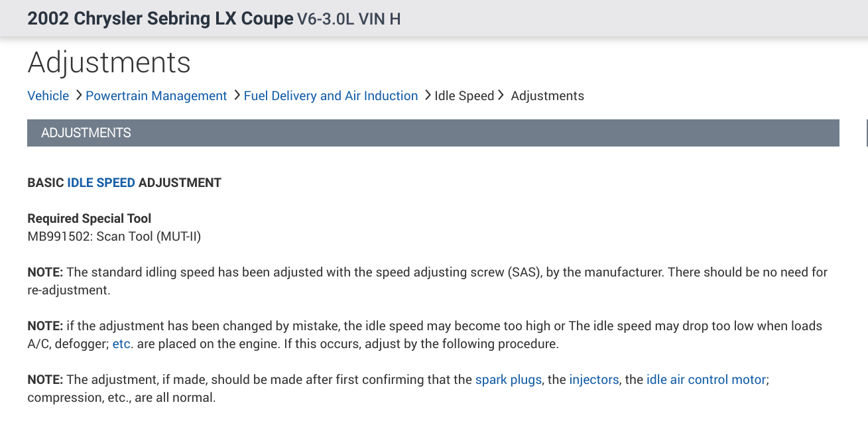Click the chevron before Idle Speed
This screenshot has width=868, height=429.
428,95
